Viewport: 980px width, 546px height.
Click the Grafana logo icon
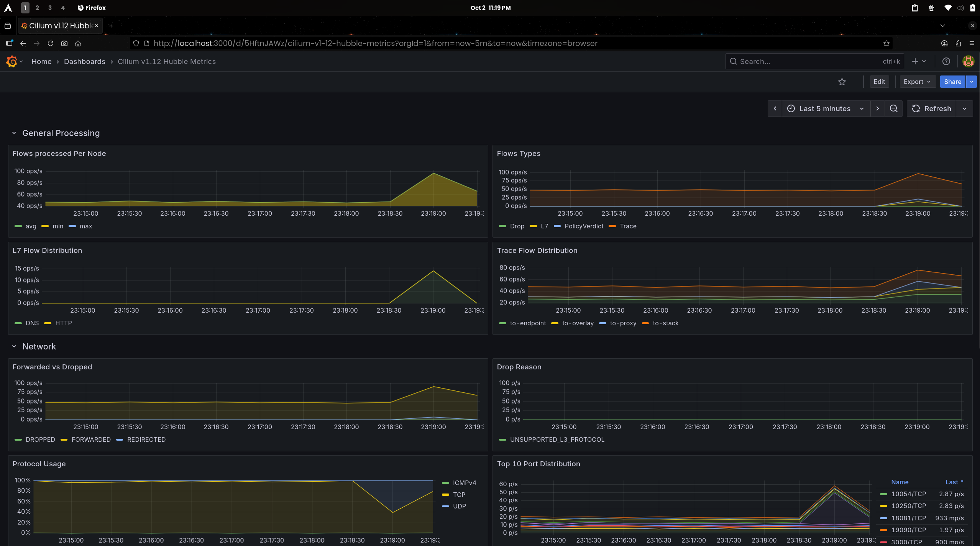pos(12,61)
